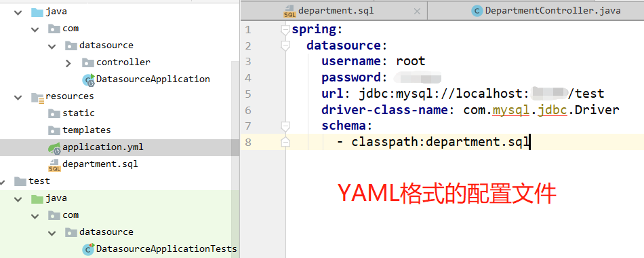The image size is (644, 258).
Task: Select the controller package name
Action: [x=123, y=62]
